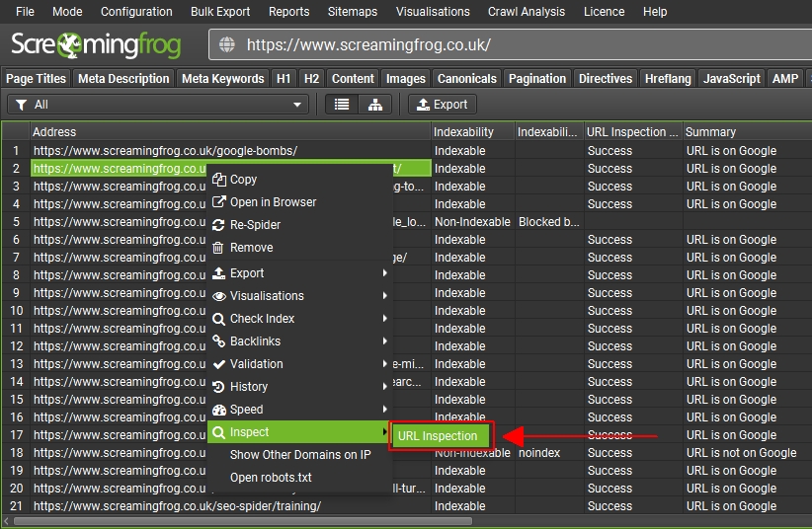Sort by the Address column header
812x529 pixels.
230,132
